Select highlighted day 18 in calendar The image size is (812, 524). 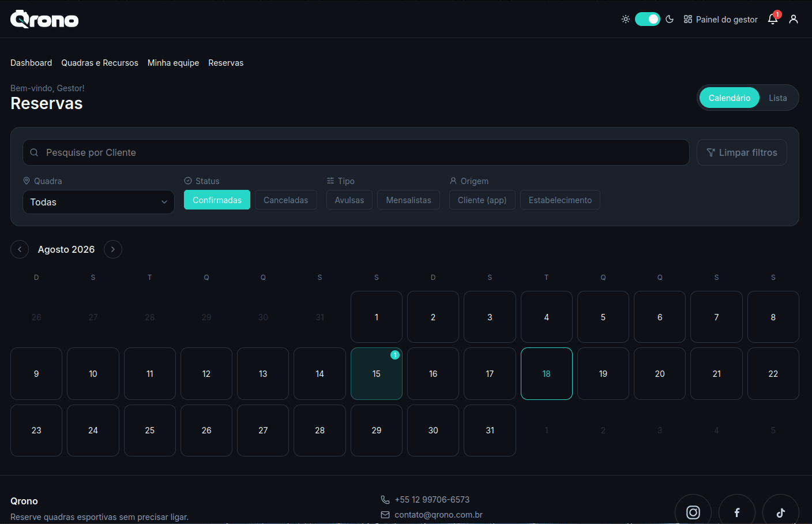pyautogui.click(x=547, y=373)
